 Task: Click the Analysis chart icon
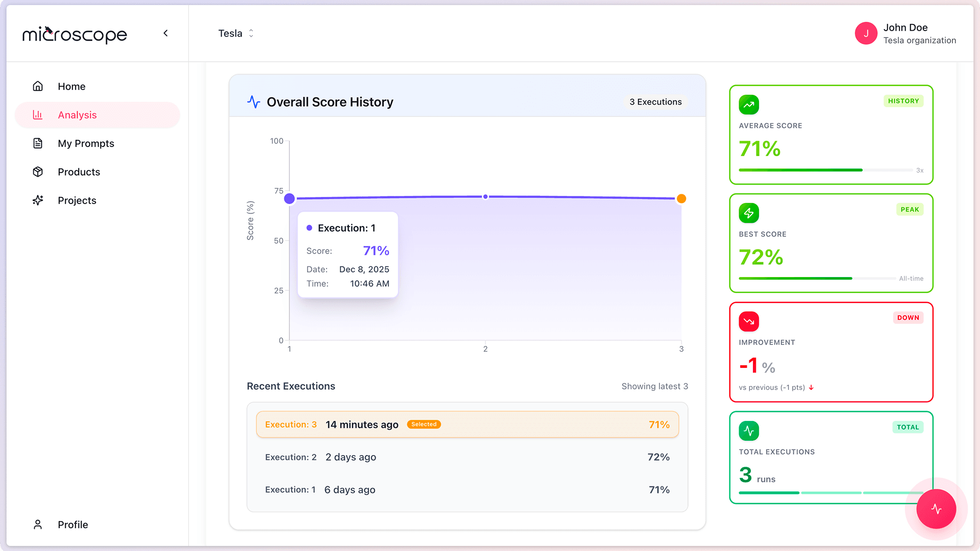tap(38, 115)
